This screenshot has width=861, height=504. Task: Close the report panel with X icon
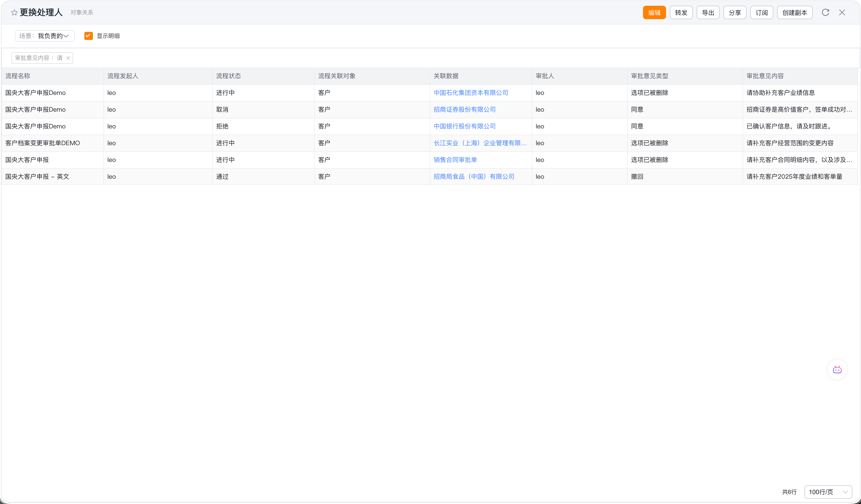click(x=842, y=12)
